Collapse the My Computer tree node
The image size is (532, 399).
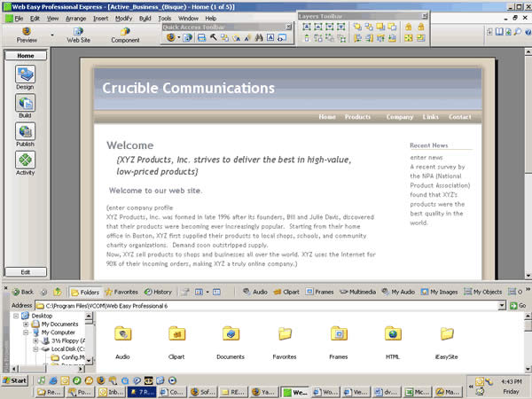[x=26, y=332]
